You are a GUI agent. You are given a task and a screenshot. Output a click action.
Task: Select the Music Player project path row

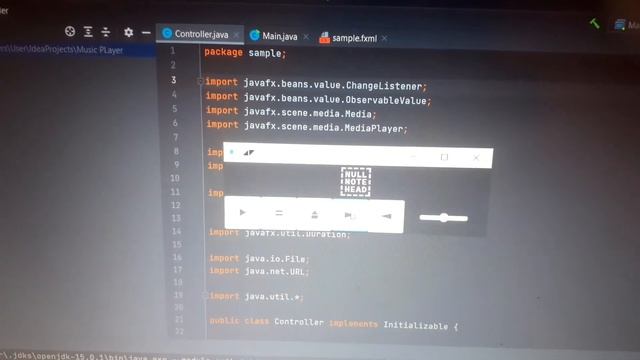78,50
